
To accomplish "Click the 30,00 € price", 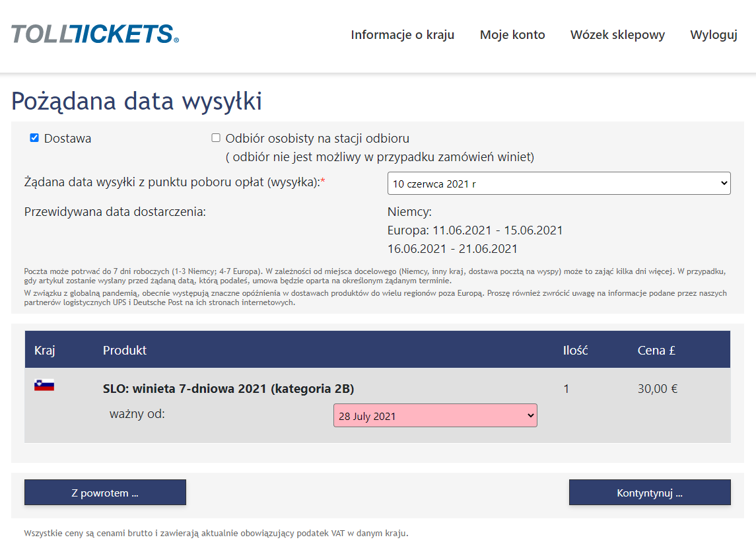I will 658,388.
